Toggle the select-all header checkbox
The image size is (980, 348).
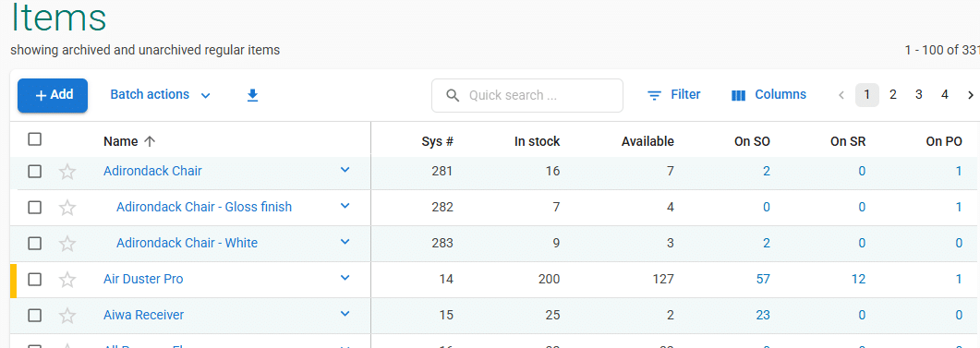point(35,139)
